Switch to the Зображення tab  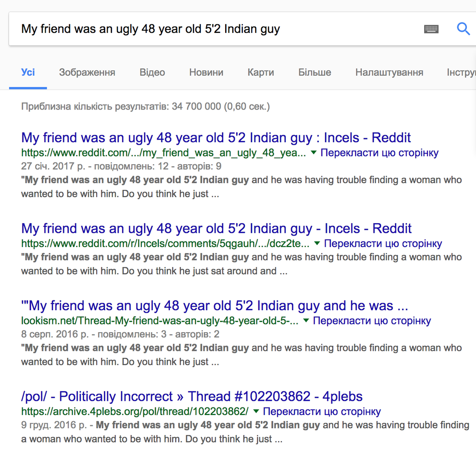(87, 73)
